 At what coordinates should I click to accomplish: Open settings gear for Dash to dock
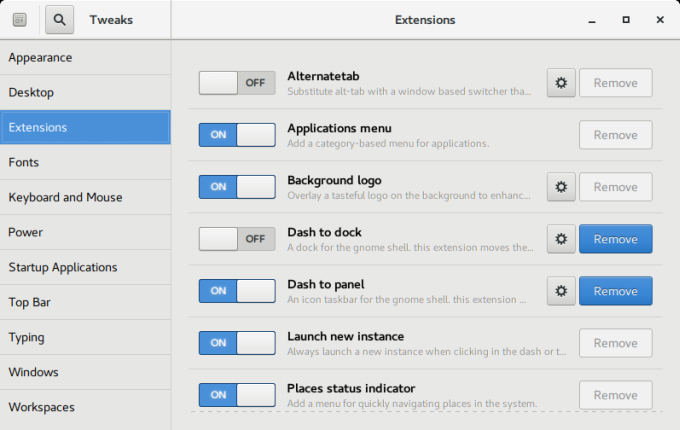561,239
